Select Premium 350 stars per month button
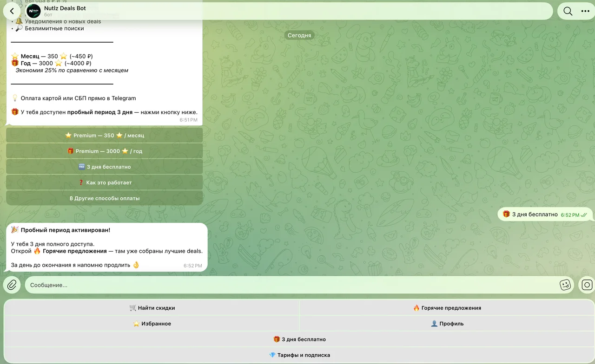The image size is (595, 364). 105,135
